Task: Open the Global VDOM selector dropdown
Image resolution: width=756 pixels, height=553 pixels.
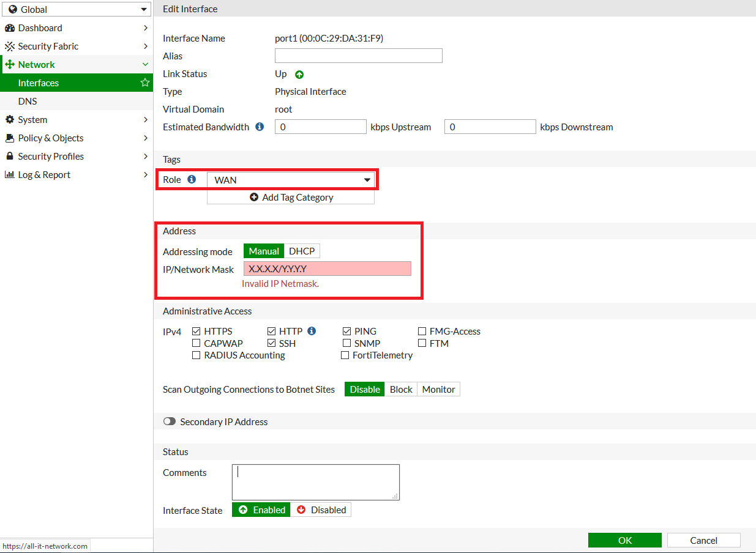Action: [77, 9]
